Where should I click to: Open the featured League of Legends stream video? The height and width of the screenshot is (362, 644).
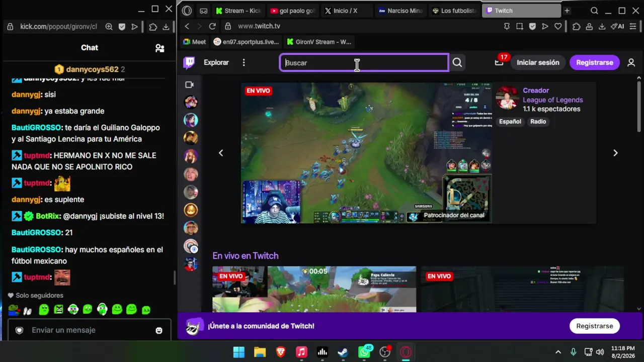pos(366,153)
